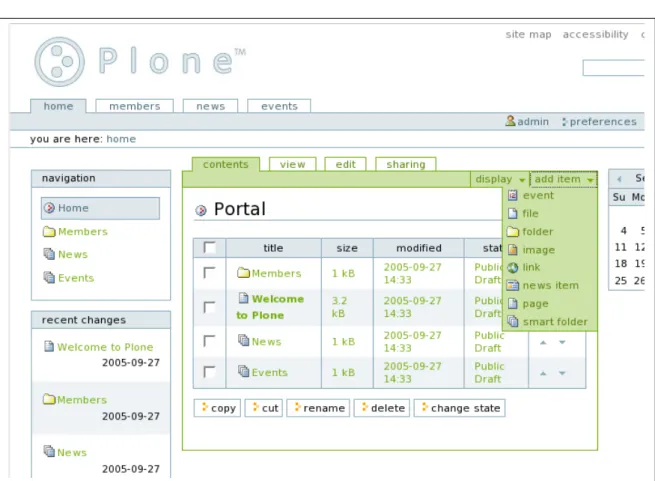Open the members site tab
Screen dimensions: 655x481
coord(135,106)
